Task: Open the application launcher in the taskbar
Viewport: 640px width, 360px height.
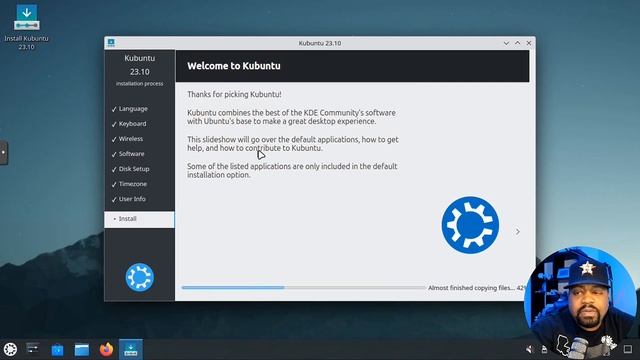Action: pos(10,349)
